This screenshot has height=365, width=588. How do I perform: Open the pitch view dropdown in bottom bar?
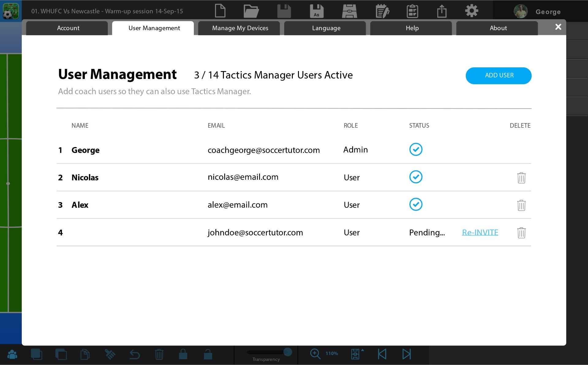[x=357, y=354]
